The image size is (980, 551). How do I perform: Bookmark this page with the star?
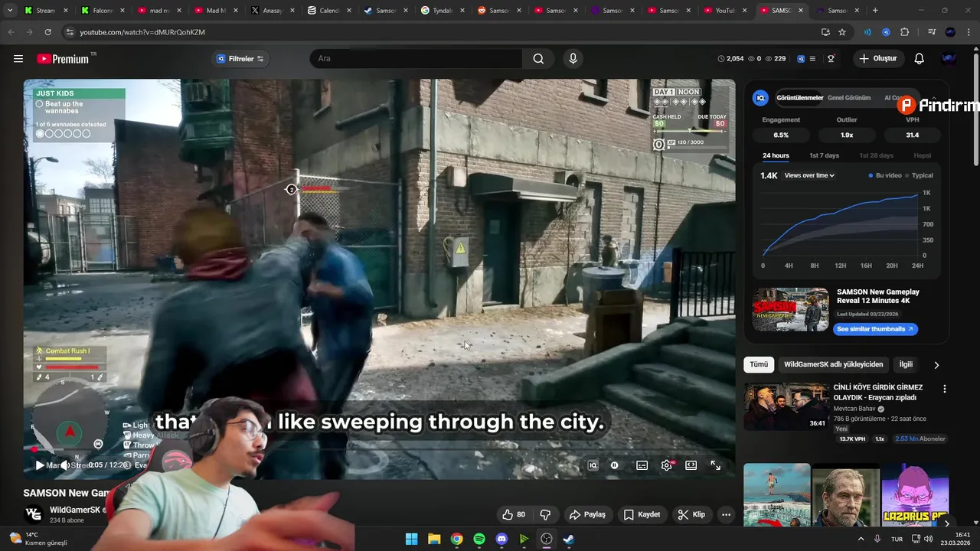tap(842, 32)
